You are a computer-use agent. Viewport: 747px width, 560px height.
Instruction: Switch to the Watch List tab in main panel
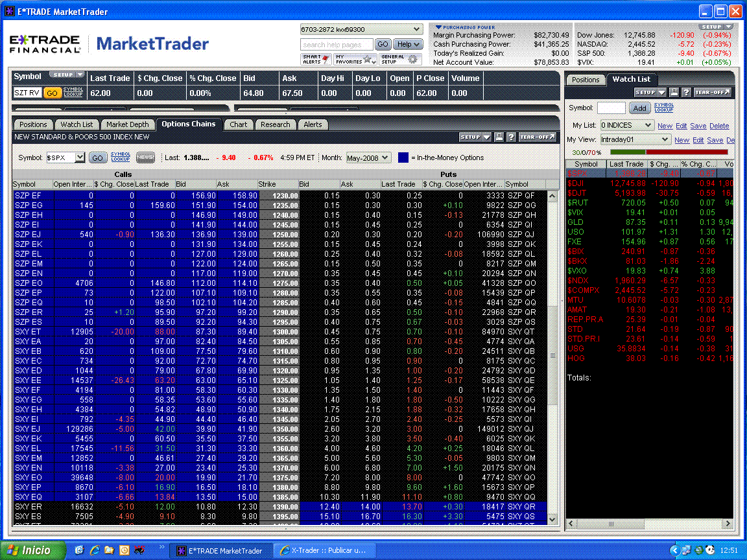tap(77, 124)
